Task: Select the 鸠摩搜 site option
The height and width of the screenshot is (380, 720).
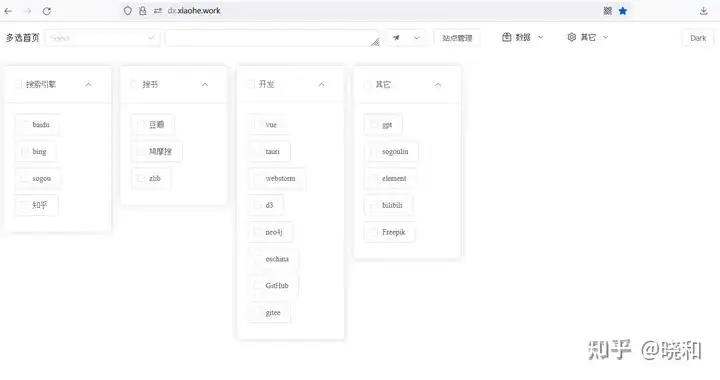Action: click(x=157, y=151)
